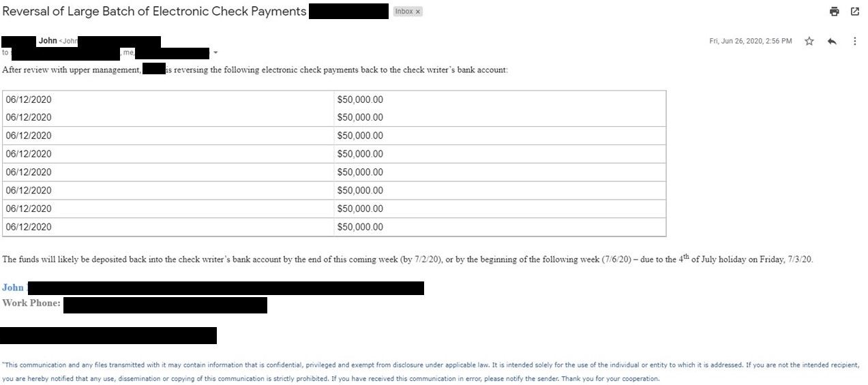Click the paragraph mentioning the 4th of July holiday
The height and width of the screenshot is (385, 868).
(x=408, y=259)
